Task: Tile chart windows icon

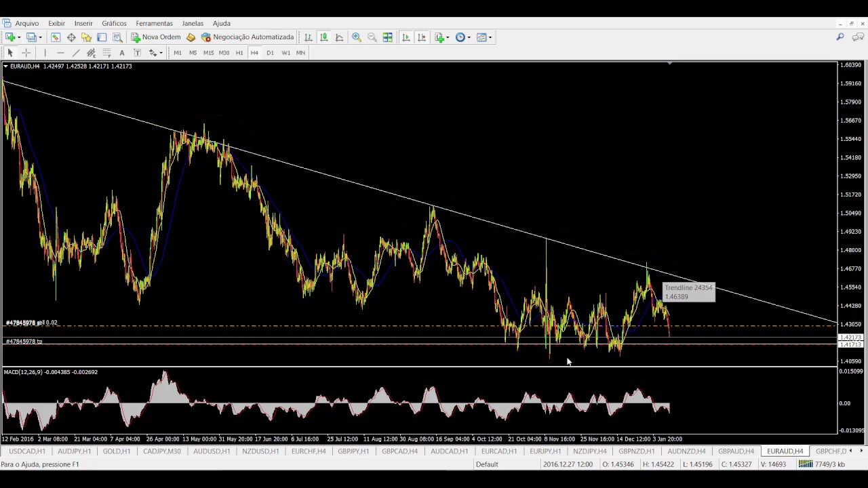Action: pos(388,37)
